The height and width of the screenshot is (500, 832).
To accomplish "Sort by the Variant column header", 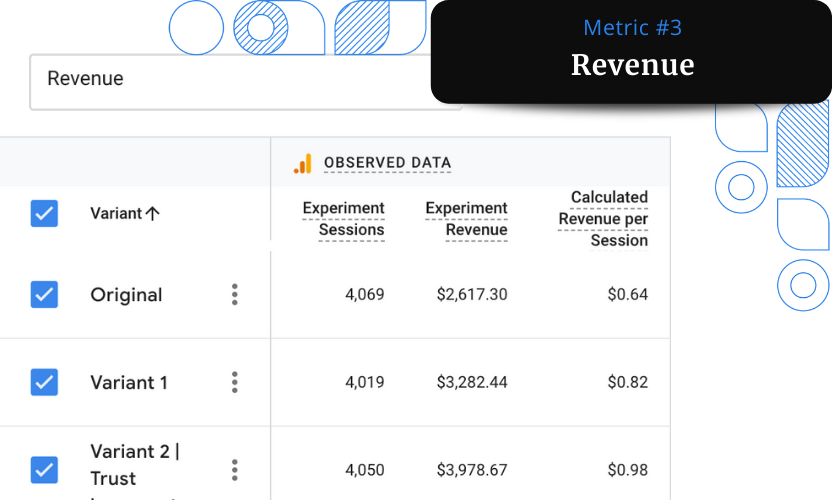I will click(116, 213).
